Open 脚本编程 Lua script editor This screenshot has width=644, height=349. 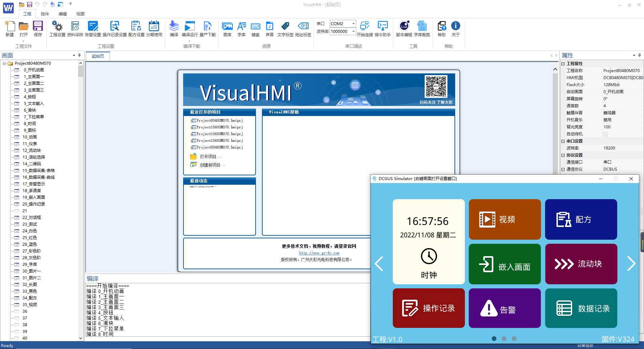[404, 28]
